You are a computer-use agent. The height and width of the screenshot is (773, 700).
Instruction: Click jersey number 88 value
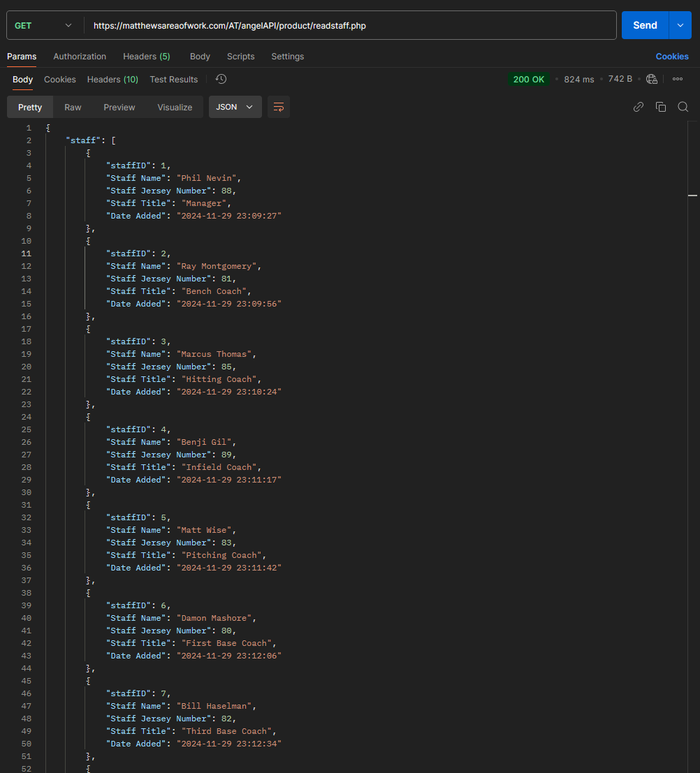coord(226,191)
